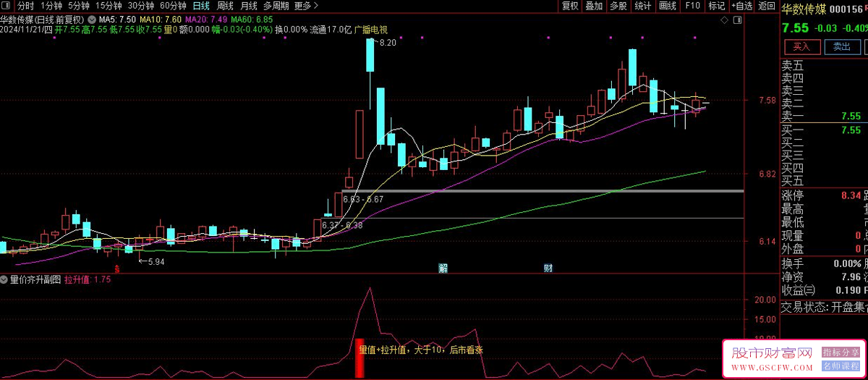Click the 6.63 - 6.67 gap label

(x=363, y=199)
